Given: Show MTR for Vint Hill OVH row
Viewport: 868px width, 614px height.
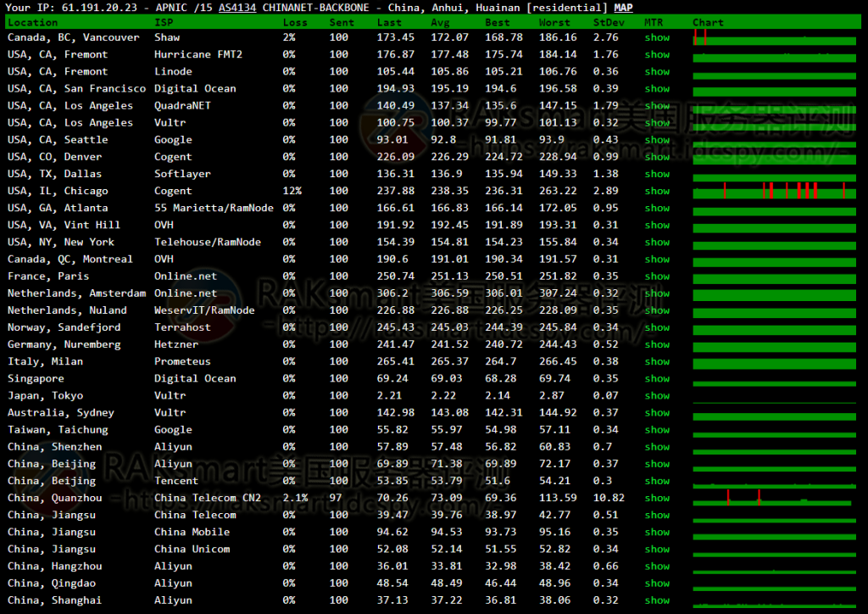Looking at the screenshot, I should (657, 226).
